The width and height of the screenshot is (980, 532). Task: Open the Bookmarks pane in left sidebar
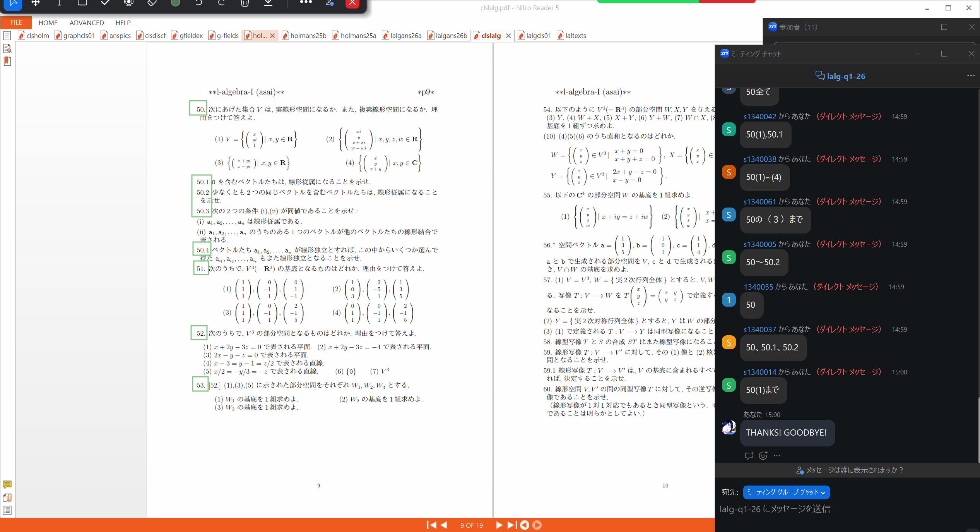pyautogui.click(x=7, y=61)
